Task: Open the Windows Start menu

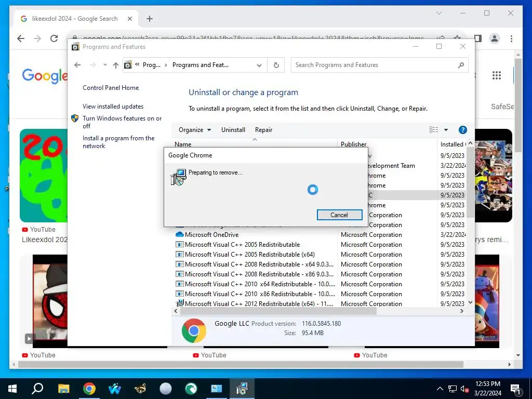Action: click(12, 389)
